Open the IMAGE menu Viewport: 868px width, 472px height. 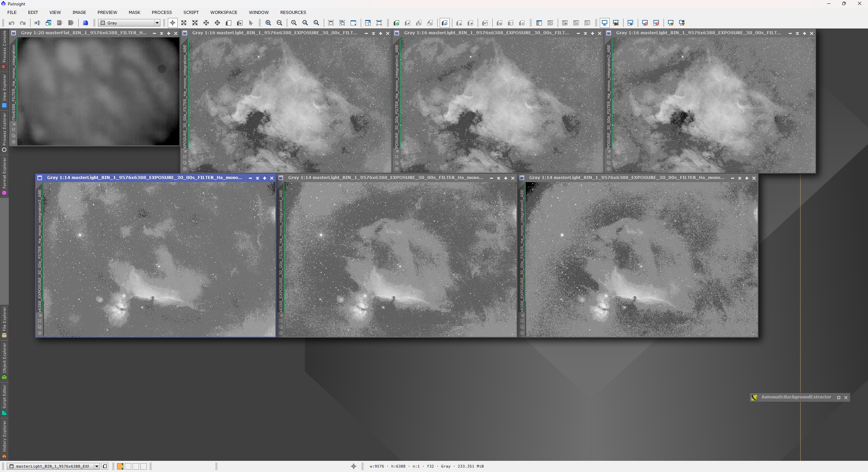tap(79, 12)
